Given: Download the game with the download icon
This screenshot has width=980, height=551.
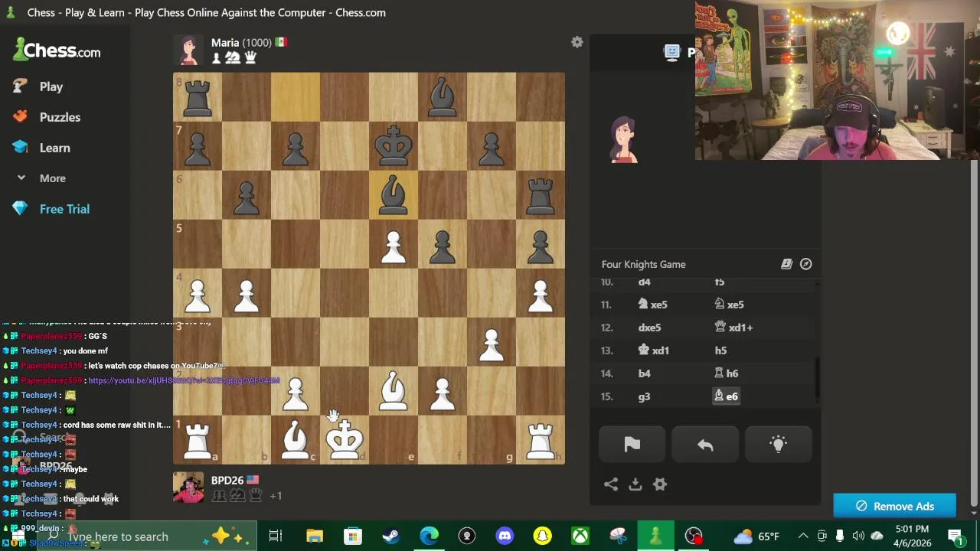Looking at the screenshot, I should click(x=635, y=484).
